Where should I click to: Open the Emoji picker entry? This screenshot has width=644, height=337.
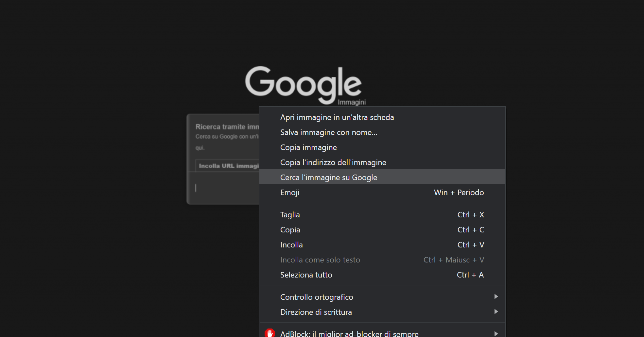coord(289,193)
